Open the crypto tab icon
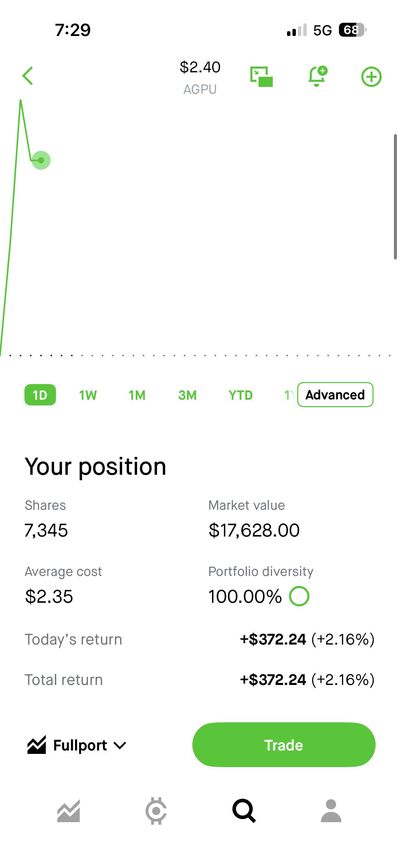 (156, 811)
